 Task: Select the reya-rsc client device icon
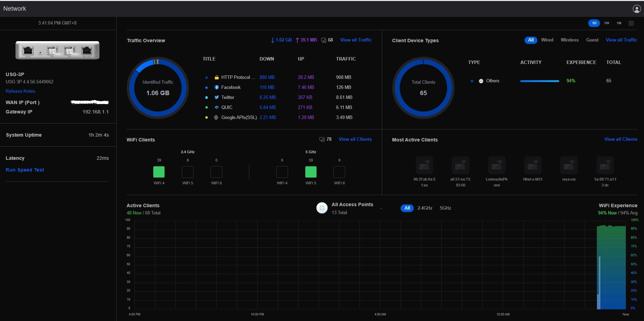(569, 165)
